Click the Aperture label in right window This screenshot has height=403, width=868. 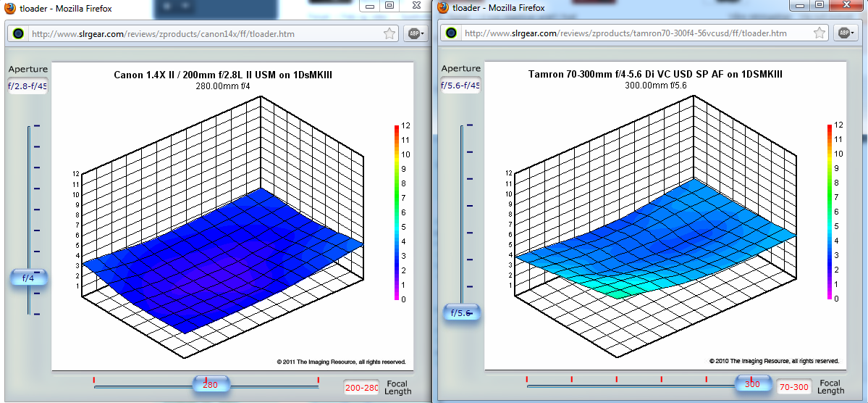point(461,69)
